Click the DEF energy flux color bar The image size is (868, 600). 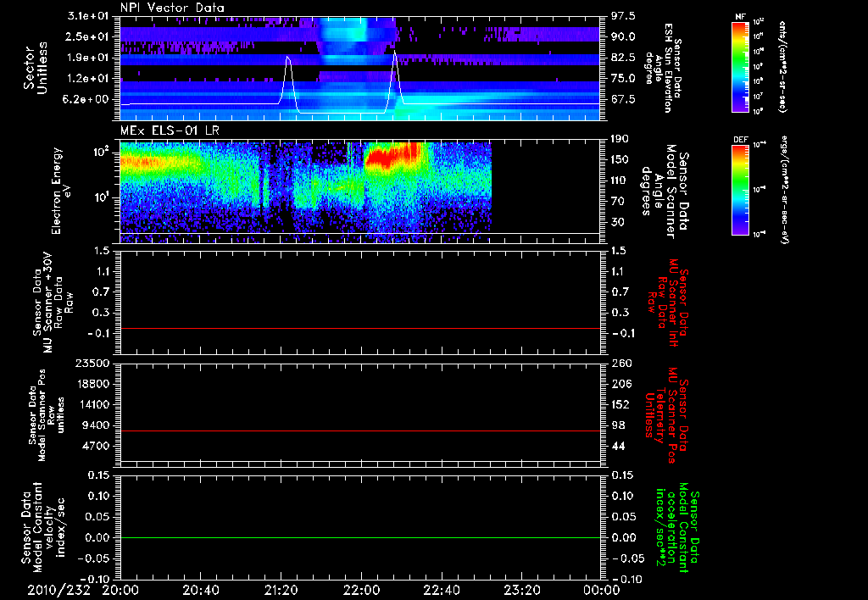[x=741, y=190]
